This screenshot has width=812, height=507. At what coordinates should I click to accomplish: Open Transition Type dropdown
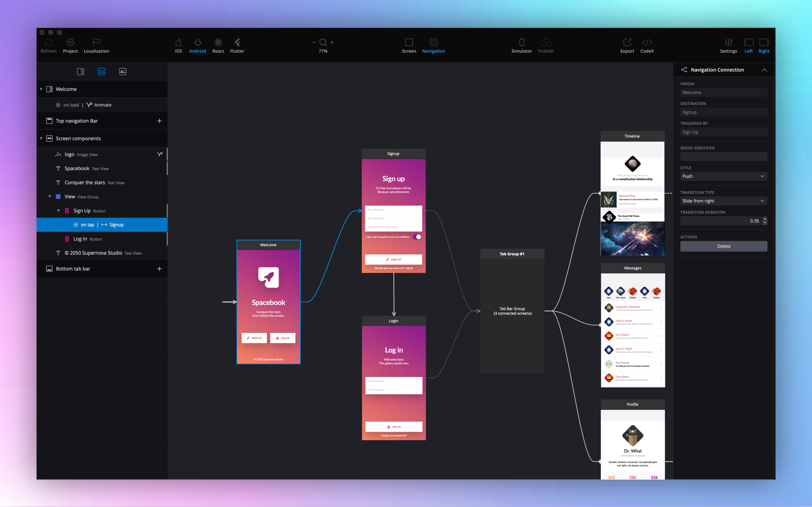(x=723, y=201)
